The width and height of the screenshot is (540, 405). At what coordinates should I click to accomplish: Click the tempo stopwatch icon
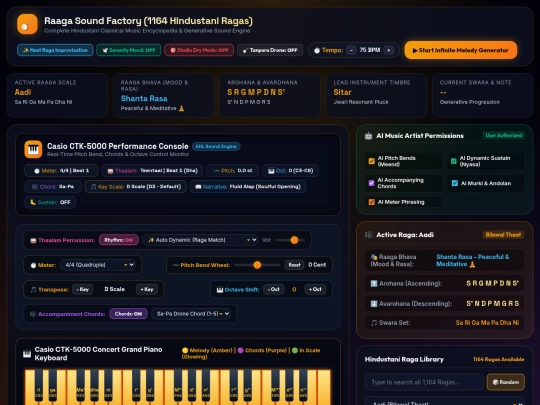coord(317,50)
